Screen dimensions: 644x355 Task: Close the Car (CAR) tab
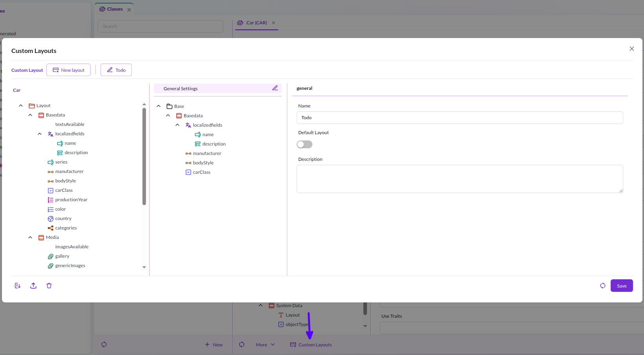(274, 23)
